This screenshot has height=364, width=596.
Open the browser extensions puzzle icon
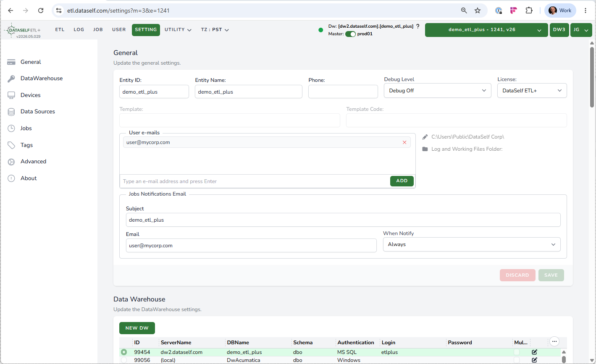coord(529,10)
